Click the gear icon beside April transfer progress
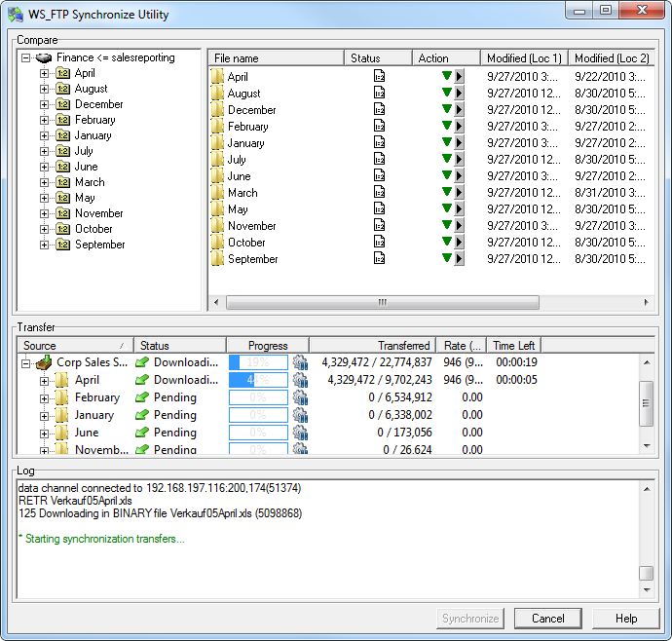672x641 pixels. (x=300, y=380)
